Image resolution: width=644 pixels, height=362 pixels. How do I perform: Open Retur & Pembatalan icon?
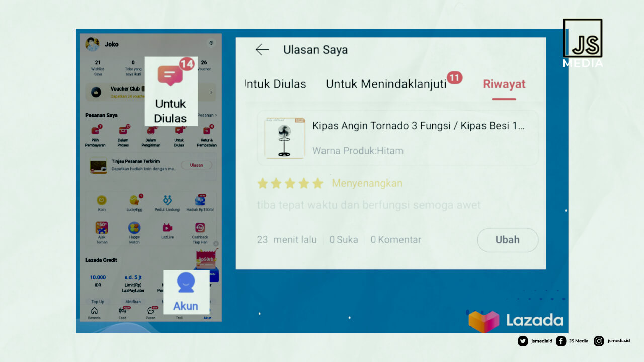[x=207, y=130]
